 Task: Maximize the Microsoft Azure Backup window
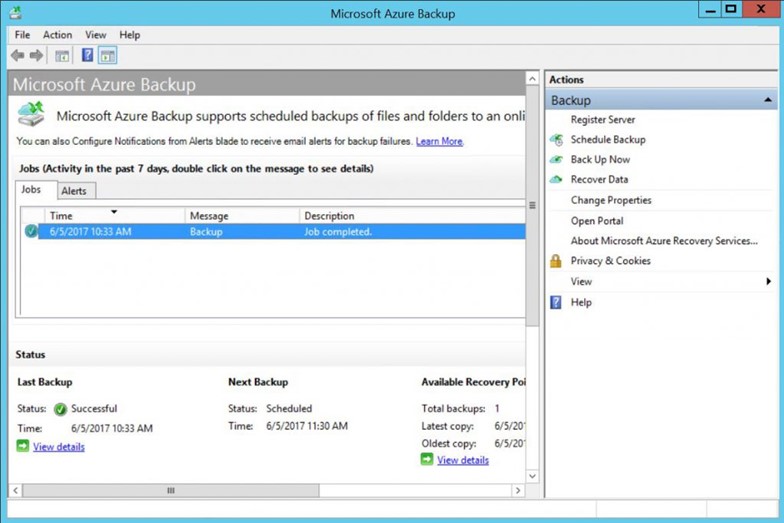tap(731, 10)
